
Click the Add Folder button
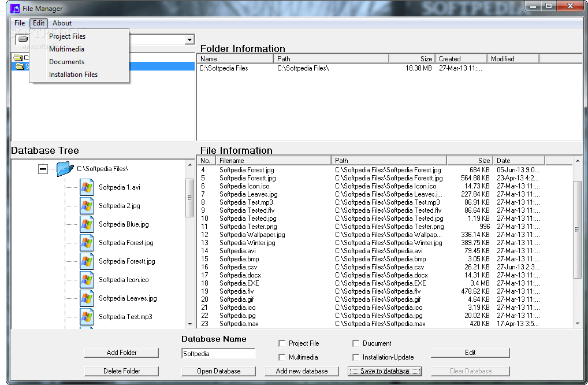(x=121, y=353)
